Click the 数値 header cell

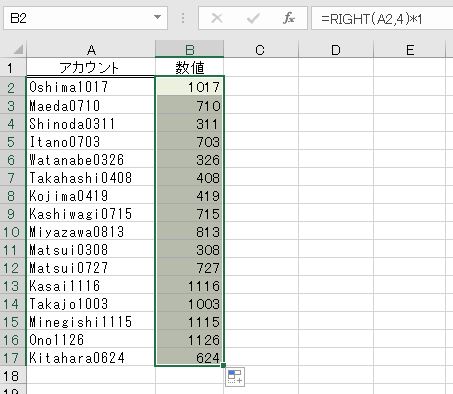[190, 68]
